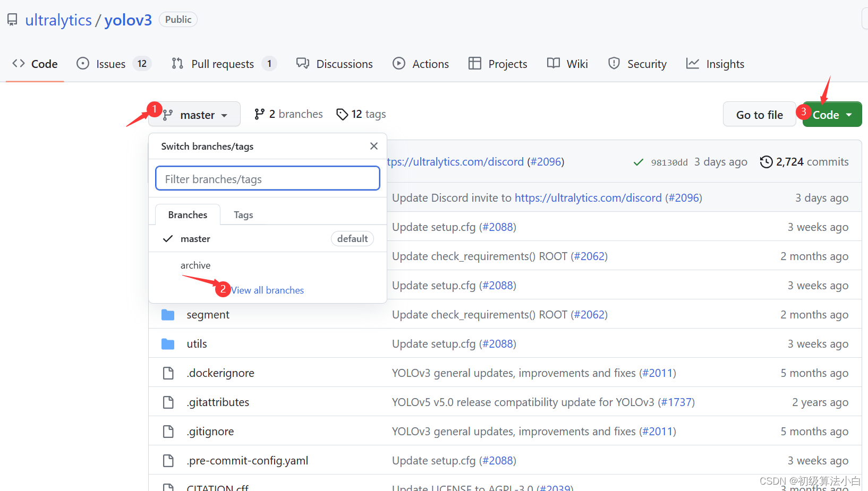Click View all branches link
Viewport: 868px width, 491px height.
click(x=268, y=290)
